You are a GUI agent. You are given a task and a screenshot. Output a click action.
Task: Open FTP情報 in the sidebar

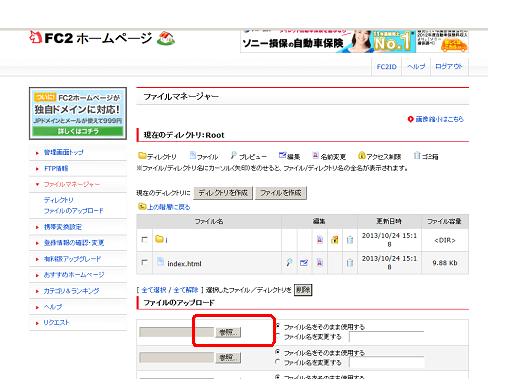coord(56,168)
